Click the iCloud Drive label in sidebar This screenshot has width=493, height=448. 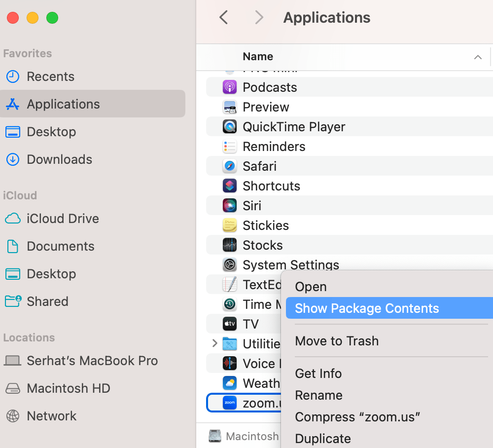point(63,219)
